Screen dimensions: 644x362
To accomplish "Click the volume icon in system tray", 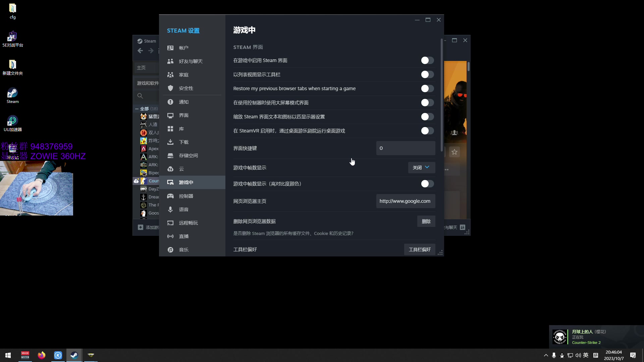I will tap(578, 355).
